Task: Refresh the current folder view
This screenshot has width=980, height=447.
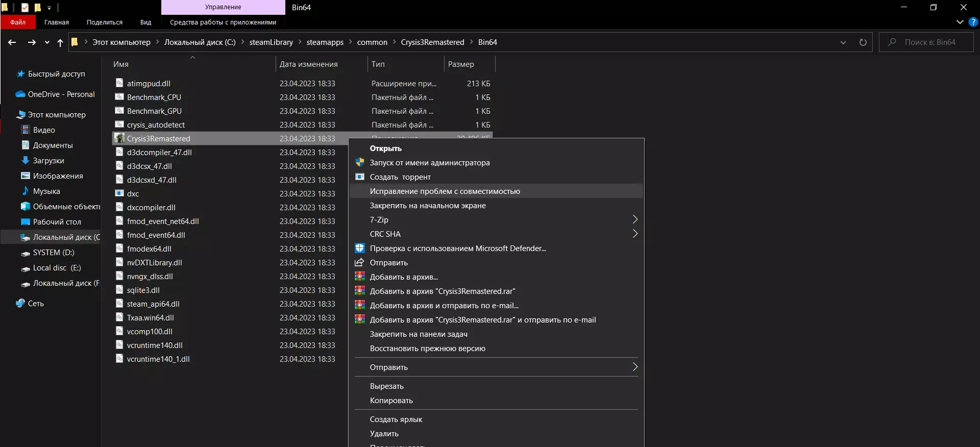Action: click(x=863, y=42)
